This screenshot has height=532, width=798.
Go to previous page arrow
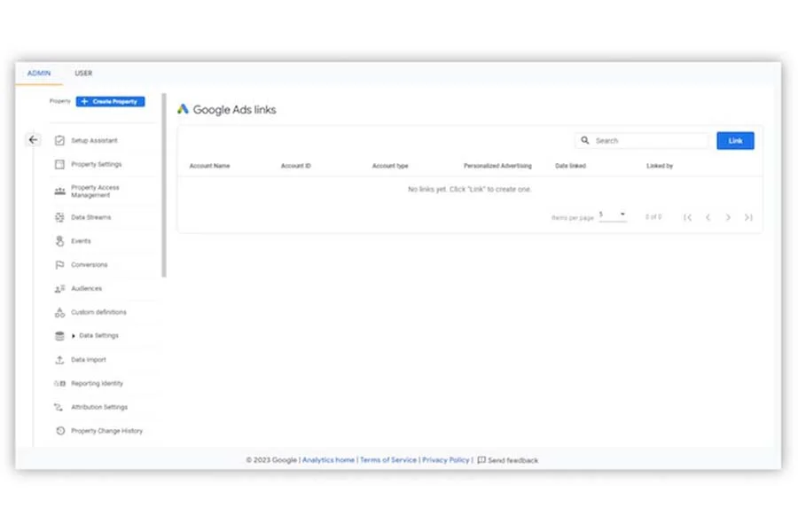(708, 217)
